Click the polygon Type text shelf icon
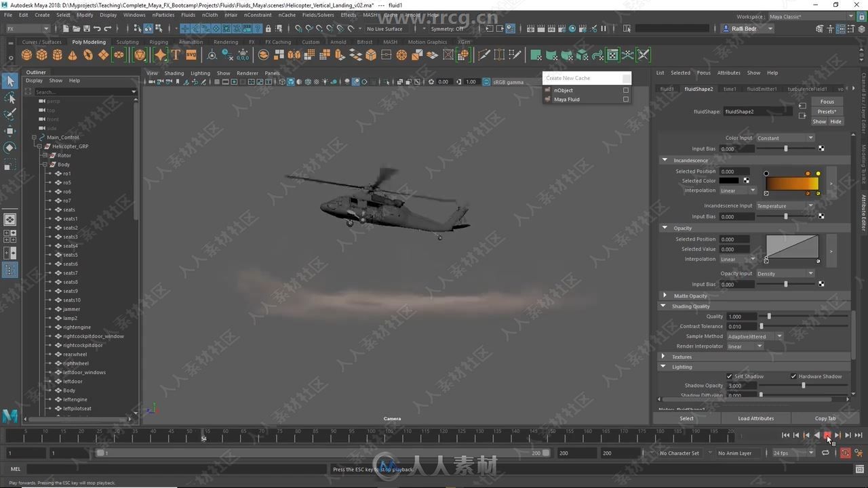868x488 pixels. 176,55
